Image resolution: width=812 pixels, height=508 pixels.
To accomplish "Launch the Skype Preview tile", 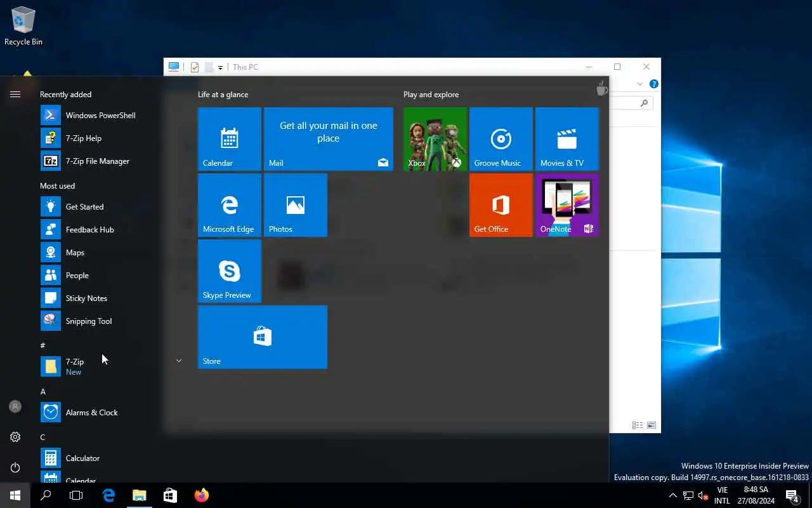I will click(x=230, y=271).
